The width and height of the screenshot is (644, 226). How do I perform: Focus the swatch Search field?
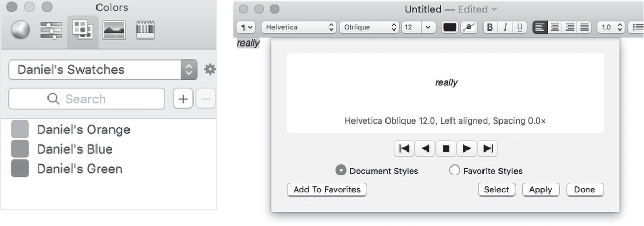(87, 99)
